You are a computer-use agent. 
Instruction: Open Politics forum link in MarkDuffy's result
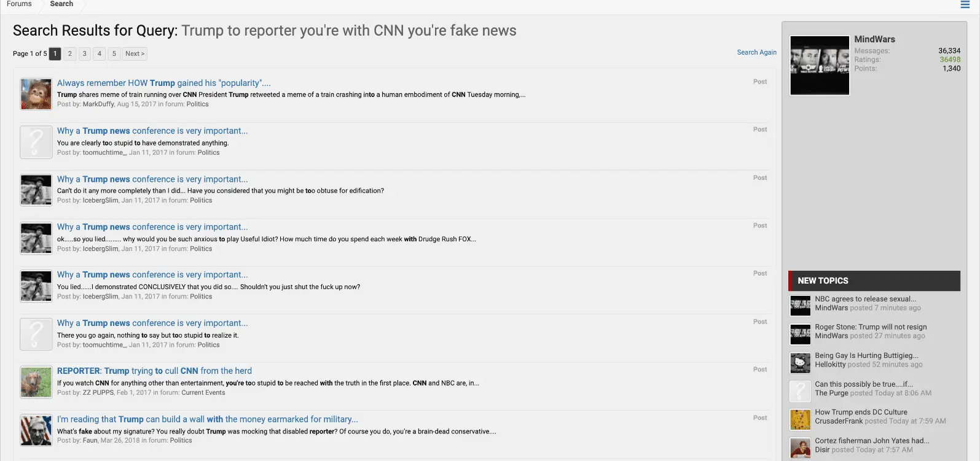coord(198,104)
